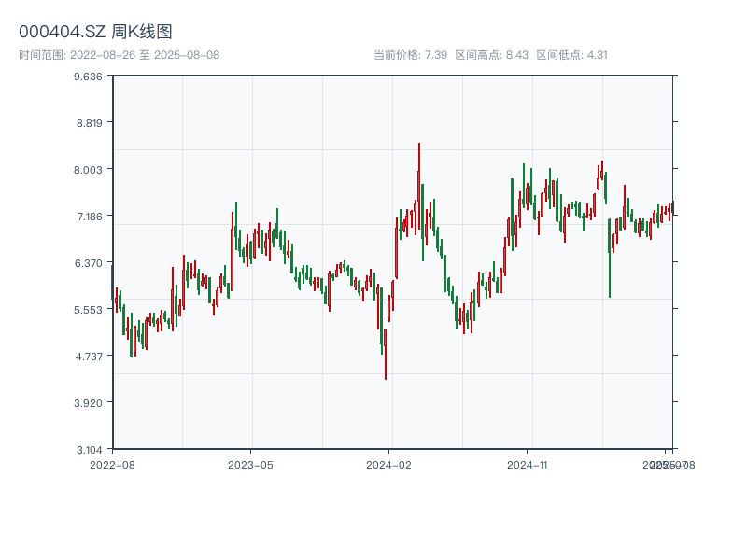
Task: Click the 区间高点 8.43 label
Action: tap(491, 55)
